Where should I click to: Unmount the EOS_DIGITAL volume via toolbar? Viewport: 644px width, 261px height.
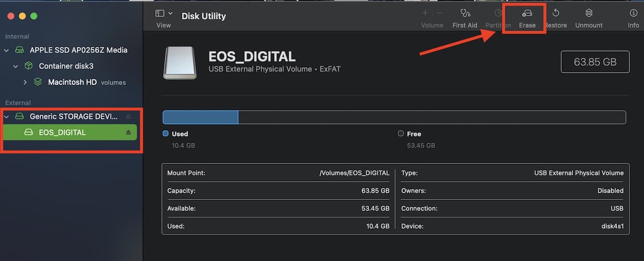[x=589, y=14]
